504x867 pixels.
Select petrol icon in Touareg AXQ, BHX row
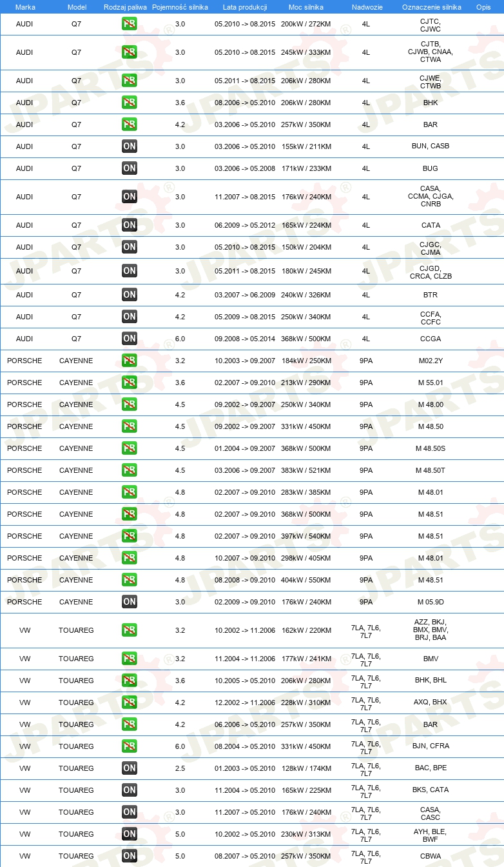click(x=130, y=703)
